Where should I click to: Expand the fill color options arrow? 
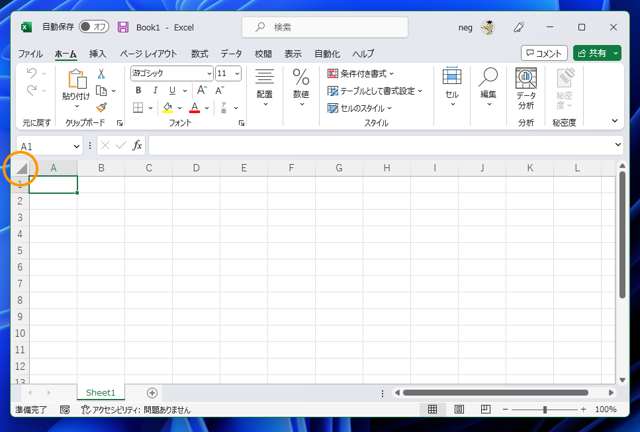[180, 108]
